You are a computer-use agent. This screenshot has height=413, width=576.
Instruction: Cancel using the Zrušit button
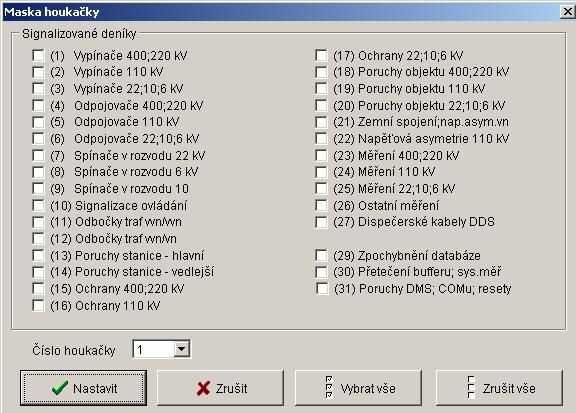[x=220, y=388]
